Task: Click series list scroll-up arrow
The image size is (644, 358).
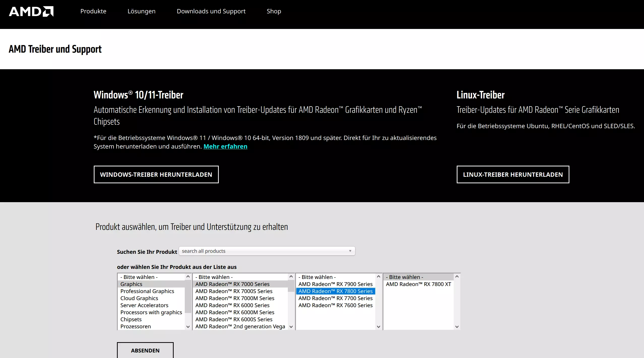Action: point(291,276)
